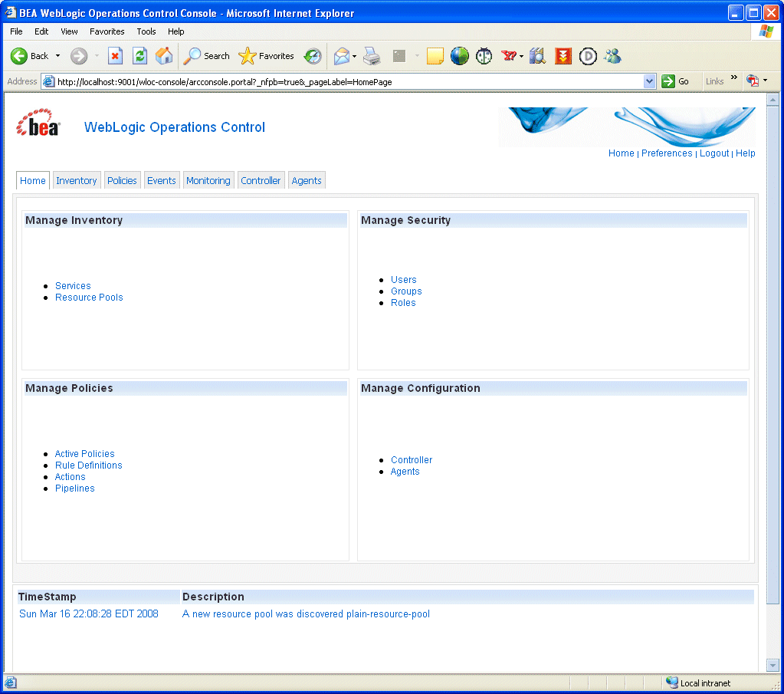Open the Edit square icon dropdown arrow
784x694 pixels.
[417, 57]
